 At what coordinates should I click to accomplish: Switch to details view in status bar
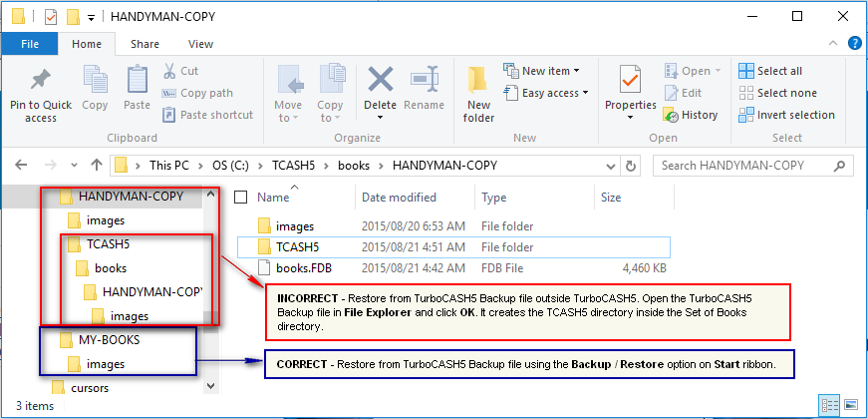pyautogui.click(x=829, y=406)
